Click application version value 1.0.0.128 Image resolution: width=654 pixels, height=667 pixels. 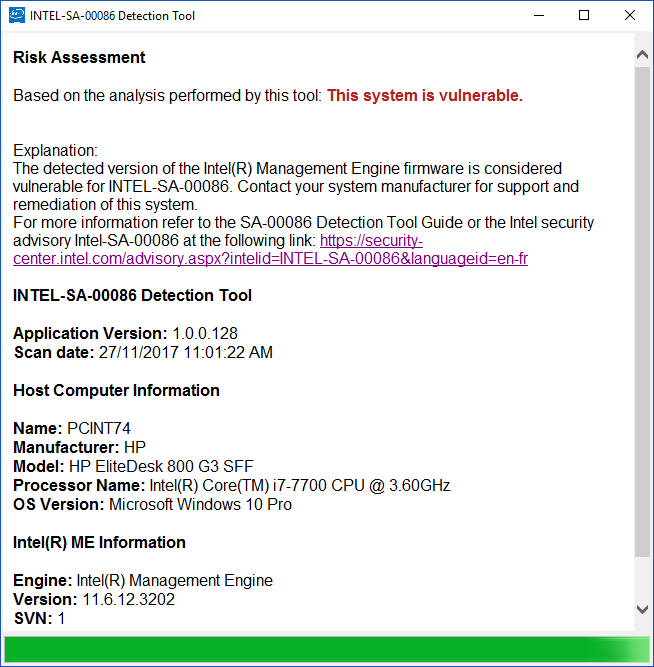click(x=205, y=334)
